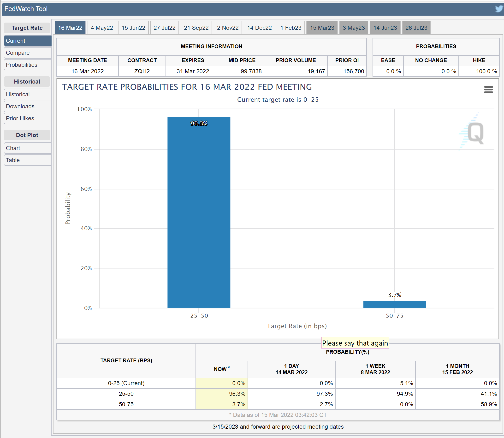Screen dimensions: 504x438
Task: Click the small 50-75 bps bar
Action: 395,304
